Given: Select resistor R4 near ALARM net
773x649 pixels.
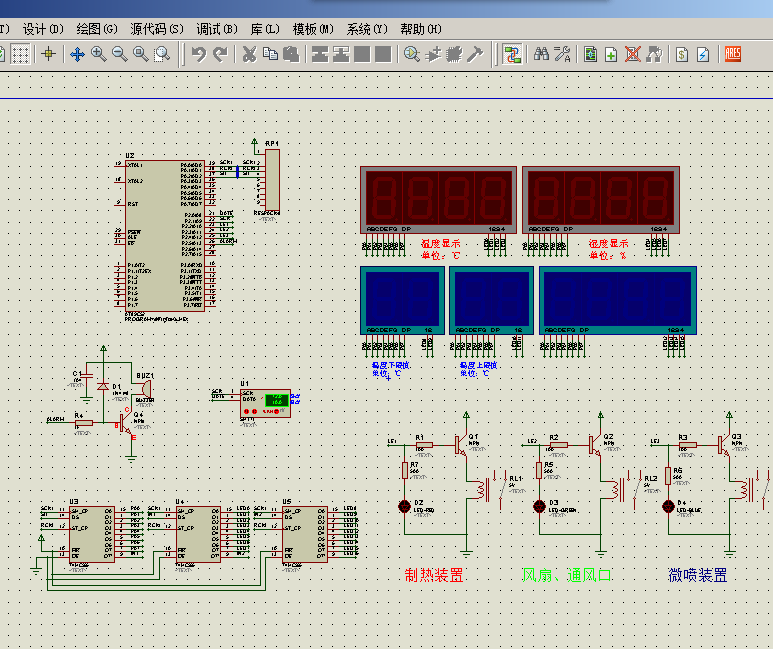Looking at the screenshot, I should [x=83, y=423].
